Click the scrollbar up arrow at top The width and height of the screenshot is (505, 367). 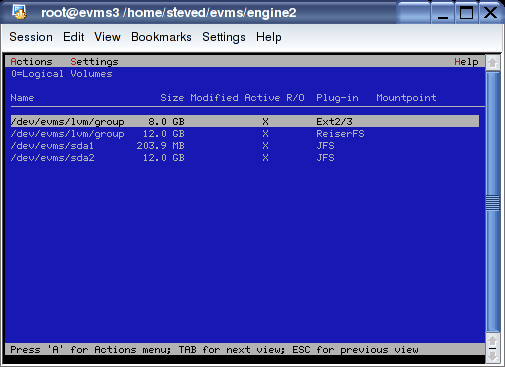point(493,63)
